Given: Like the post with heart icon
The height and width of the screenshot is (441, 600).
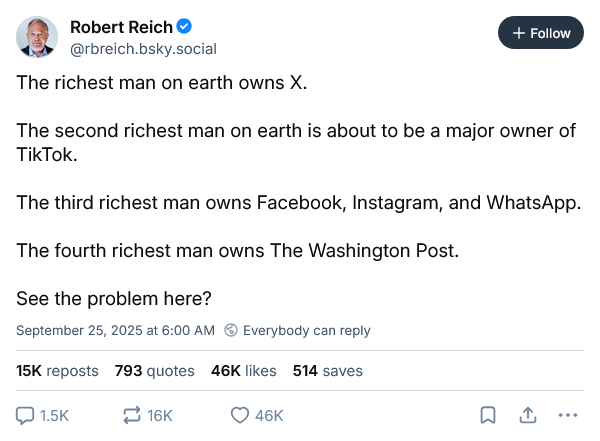Looking at the screenshot, I should click(239, 415).
